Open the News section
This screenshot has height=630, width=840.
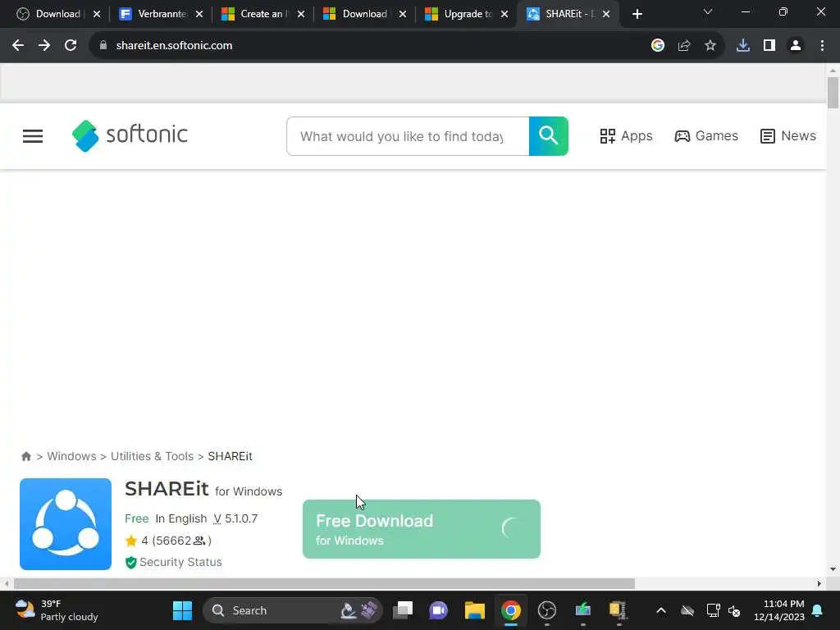[788, 136]
